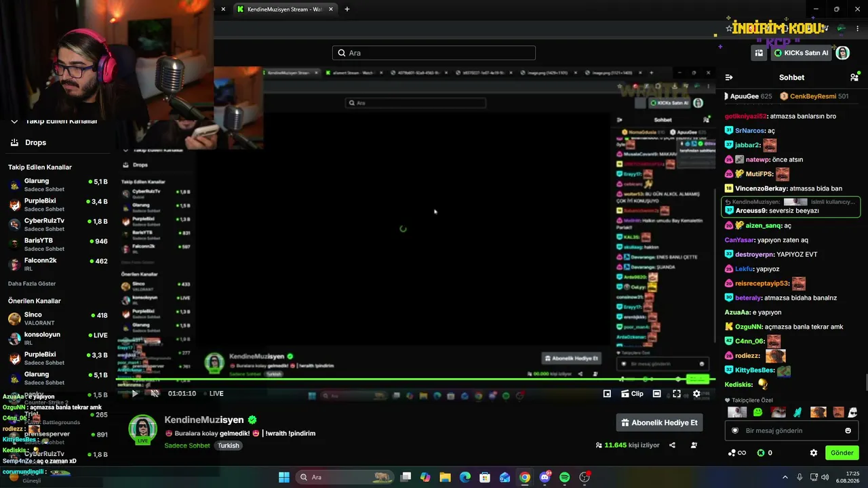Viewport: 868px width, 488px height.
Task: Open a new browser tab
Action: [x=347, y=9]
